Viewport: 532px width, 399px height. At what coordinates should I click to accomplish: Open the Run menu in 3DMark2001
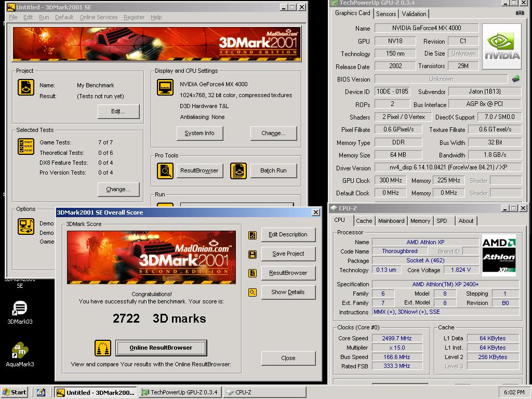tap(44, 17)
